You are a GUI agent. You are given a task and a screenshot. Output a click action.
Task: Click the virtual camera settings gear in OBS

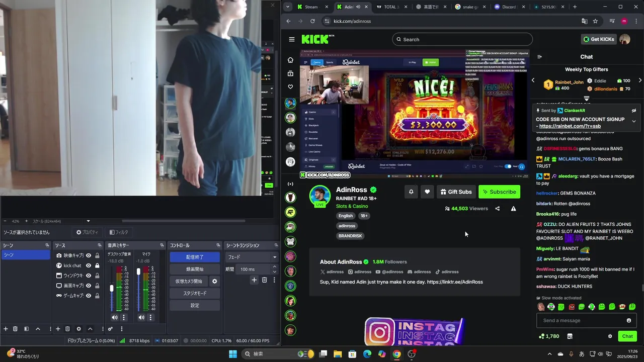pos(214,282)
